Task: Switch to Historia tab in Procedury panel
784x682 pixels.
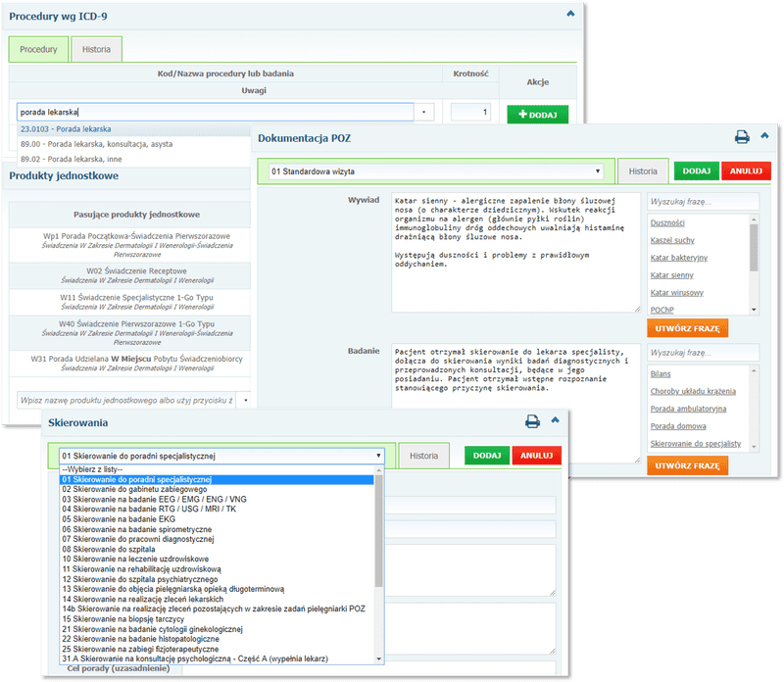Action: click(96, 49)
